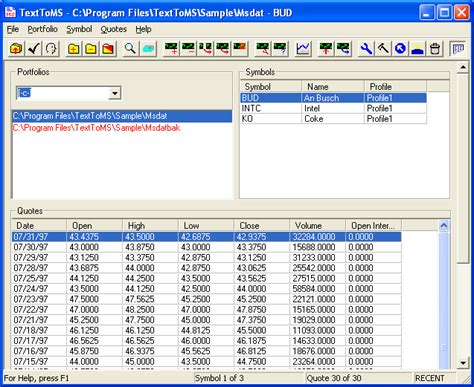Open the File menu
Screen dimensions: 474x387
coord(13,29)
